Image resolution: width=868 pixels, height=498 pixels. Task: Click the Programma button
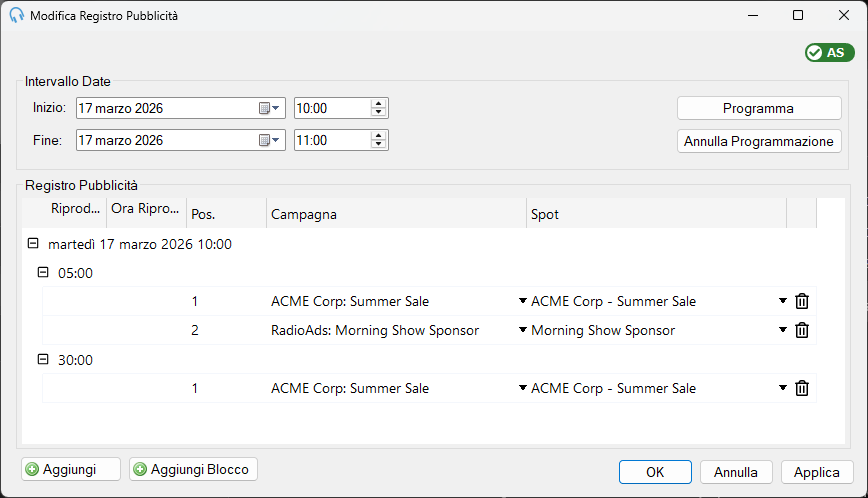pos(759,108)
